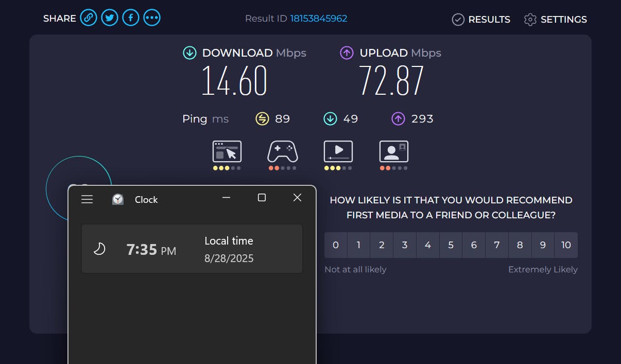
Task: Click the upload speed arrow icon
Action: tap(347, 53)
